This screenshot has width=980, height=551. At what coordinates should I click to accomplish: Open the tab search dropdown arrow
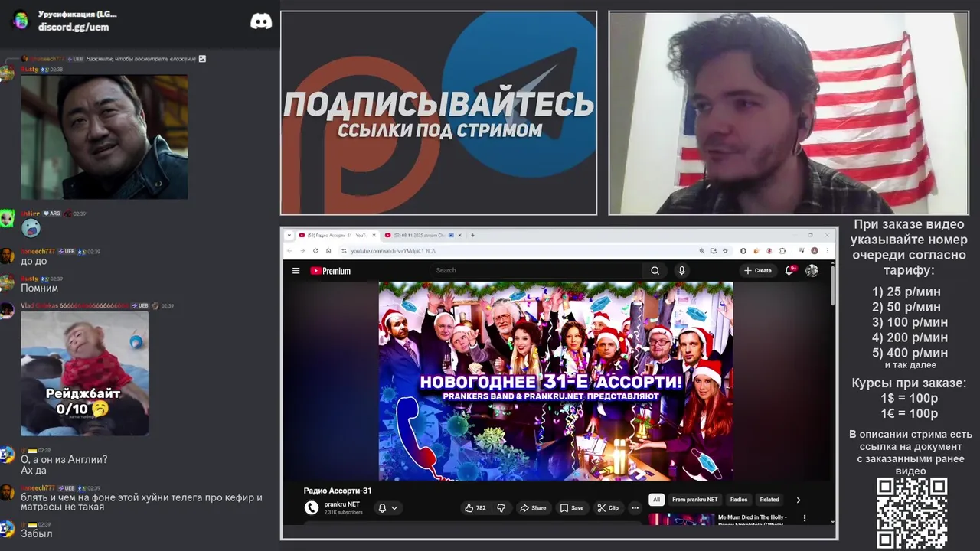pos(289,235)
